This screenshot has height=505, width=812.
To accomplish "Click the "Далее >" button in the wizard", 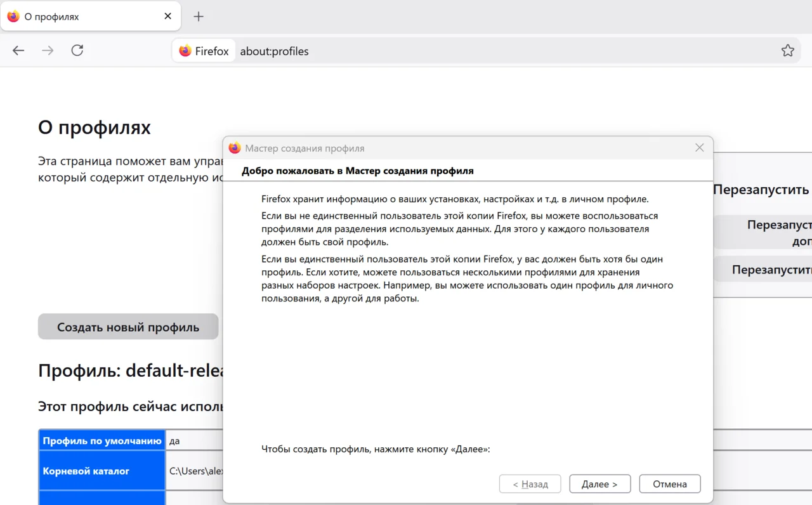I will [x=599, y=484].
